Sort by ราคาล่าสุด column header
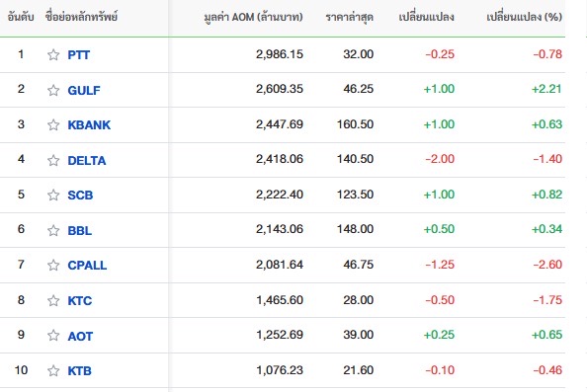The width and height of the screenshot is (587, 392). [349, 17]
